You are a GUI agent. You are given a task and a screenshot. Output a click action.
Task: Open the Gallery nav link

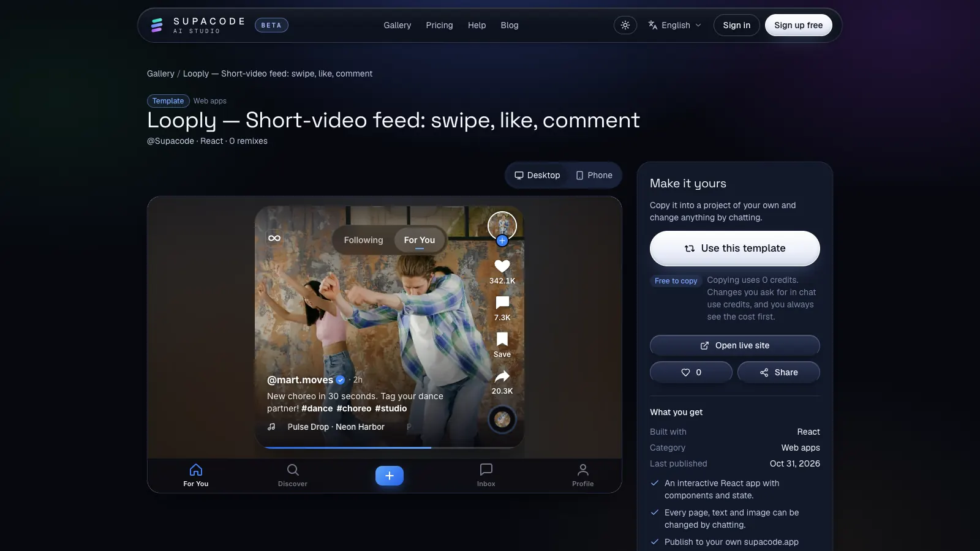[x=398, y=25]
